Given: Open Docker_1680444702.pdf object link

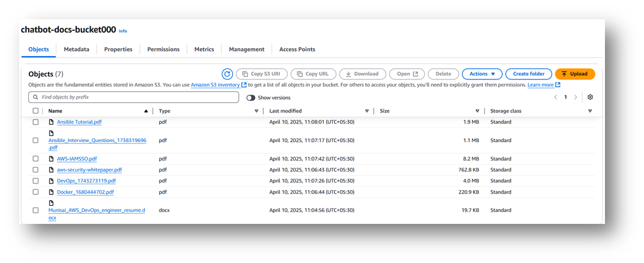Looking at the screenshot, I should [85, 192].
